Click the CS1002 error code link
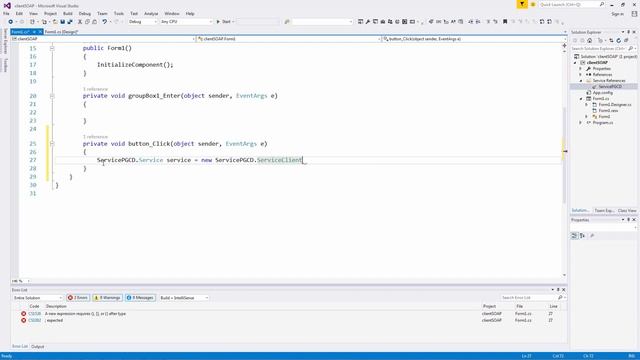Viewport: 640px width, 360px height. tap(35, 320)
